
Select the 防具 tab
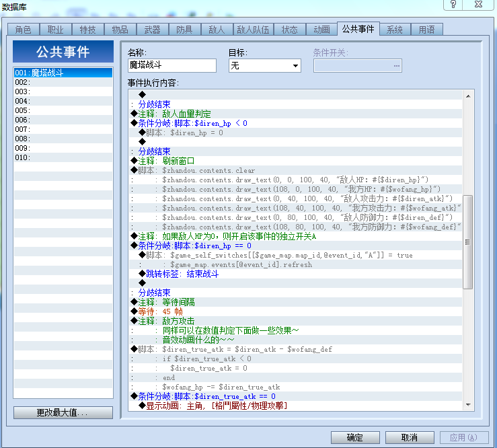[184, 30]
